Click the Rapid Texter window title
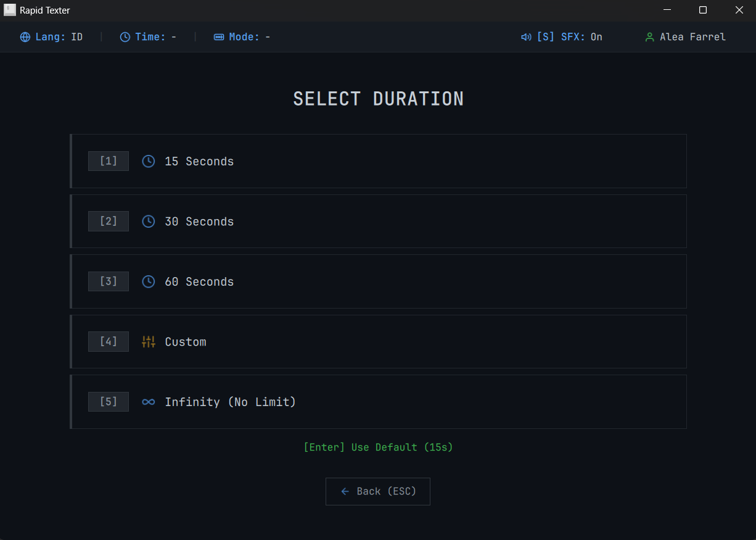Viewport: 756px width, 540px height. (x=45, y=10)
